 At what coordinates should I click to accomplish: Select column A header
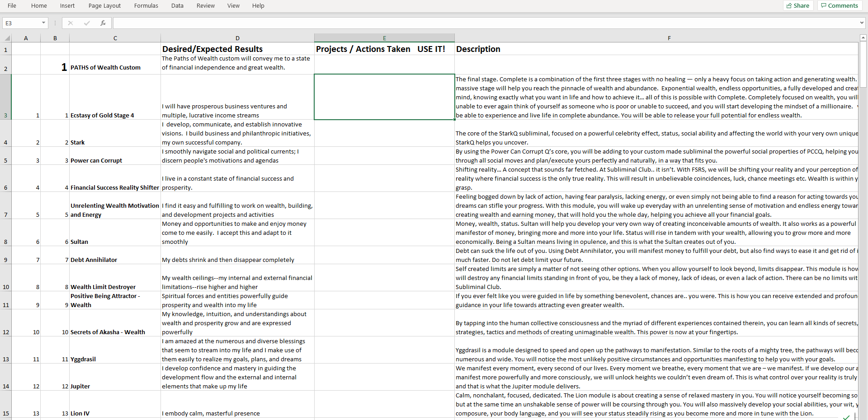click(26, 38)
